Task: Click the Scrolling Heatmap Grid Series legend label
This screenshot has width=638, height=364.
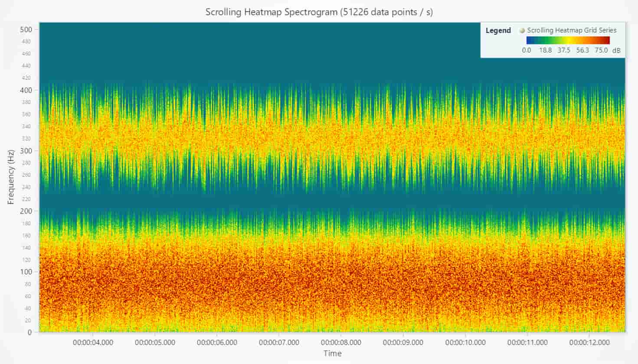Action: point(572,30)
